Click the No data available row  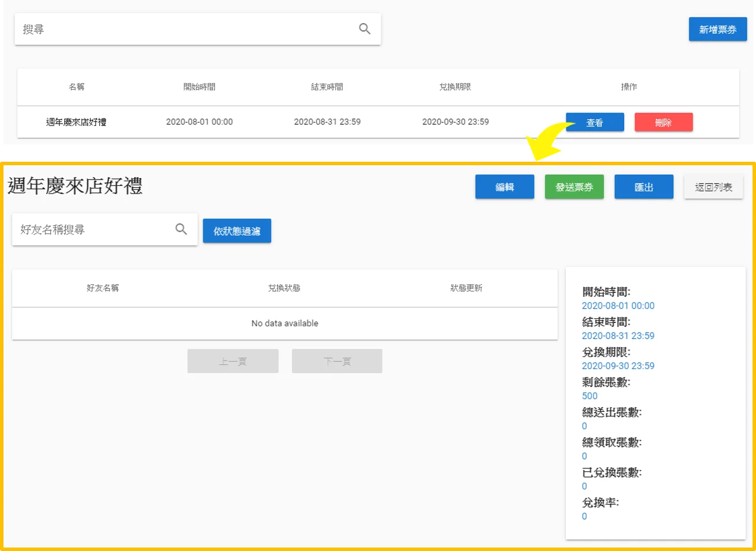point(285,323)
